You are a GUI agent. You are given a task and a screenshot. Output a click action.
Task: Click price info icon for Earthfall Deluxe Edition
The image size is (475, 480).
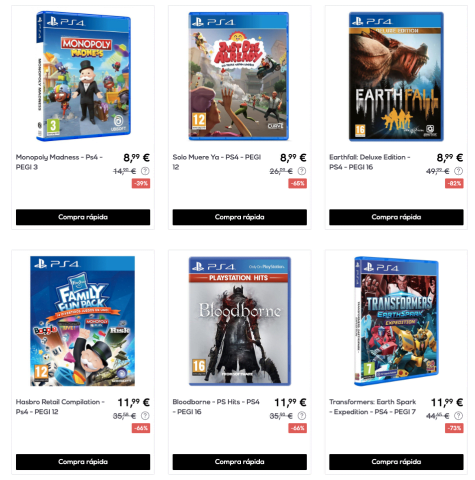click(x=459, y=171)
